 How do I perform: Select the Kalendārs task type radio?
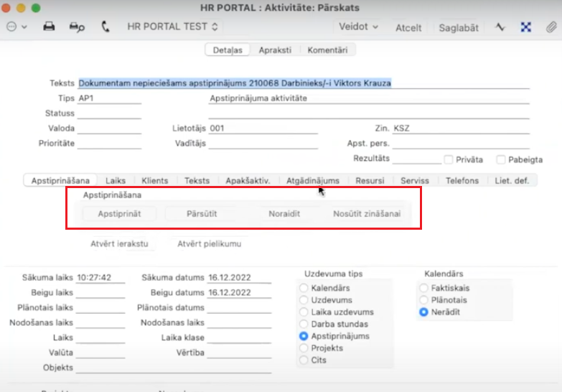(x=304, y=288)
